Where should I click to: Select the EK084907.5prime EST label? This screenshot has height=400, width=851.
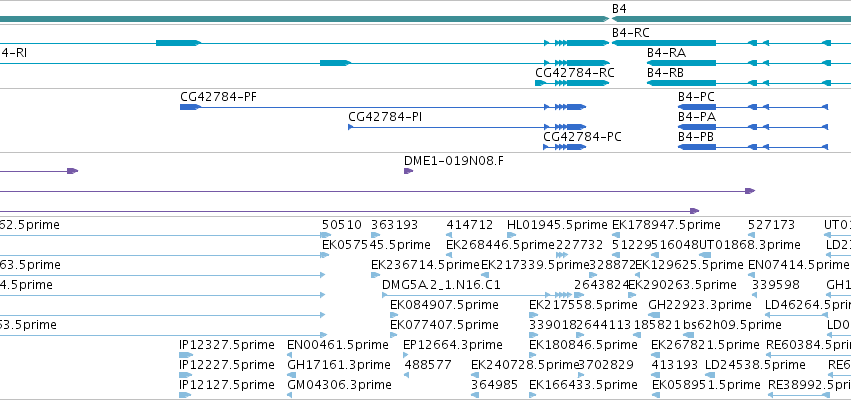tap(444, 305)
